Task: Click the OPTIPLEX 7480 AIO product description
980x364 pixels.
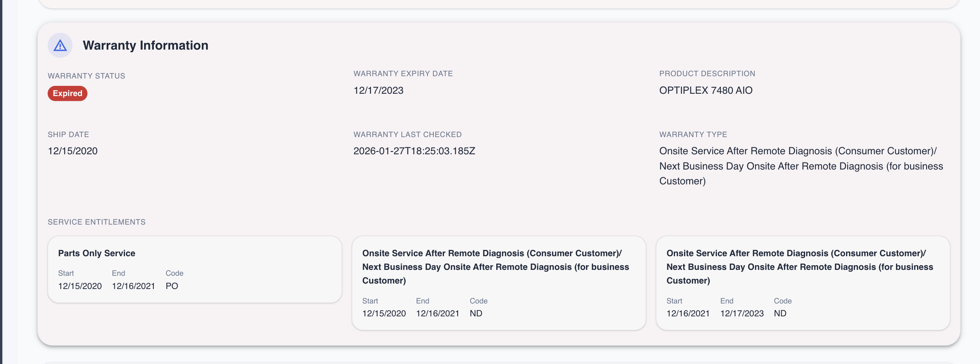Action: click(x=706, y=90)
